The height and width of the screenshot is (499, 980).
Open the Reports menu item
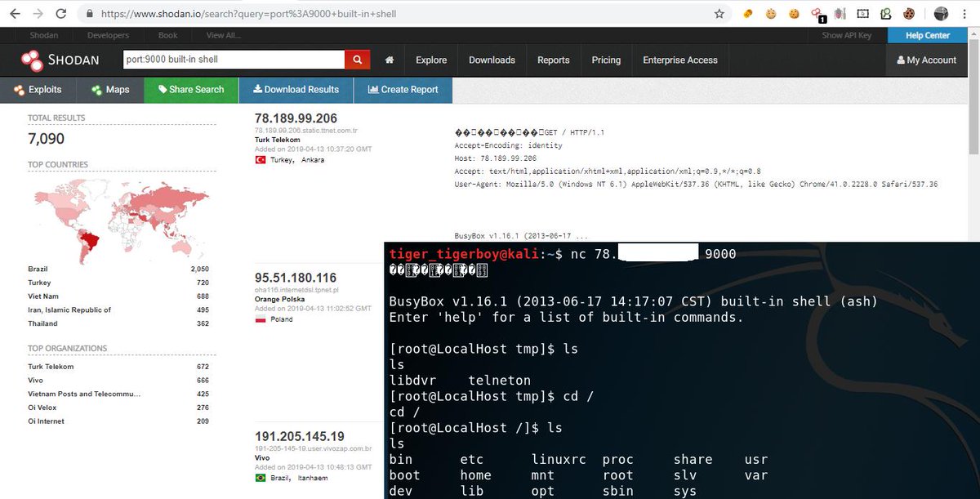tap(553, 60)
